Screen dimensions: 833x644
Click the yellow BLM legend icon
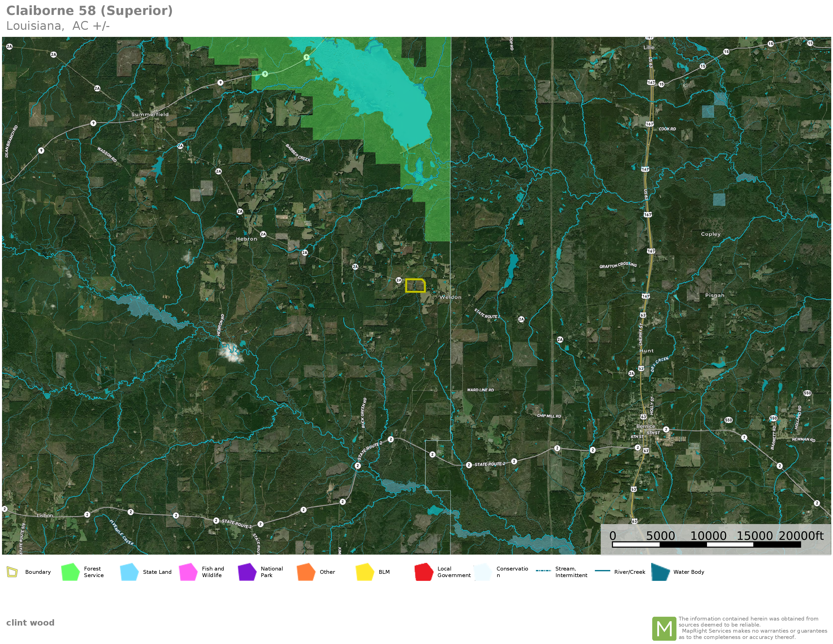365,572
